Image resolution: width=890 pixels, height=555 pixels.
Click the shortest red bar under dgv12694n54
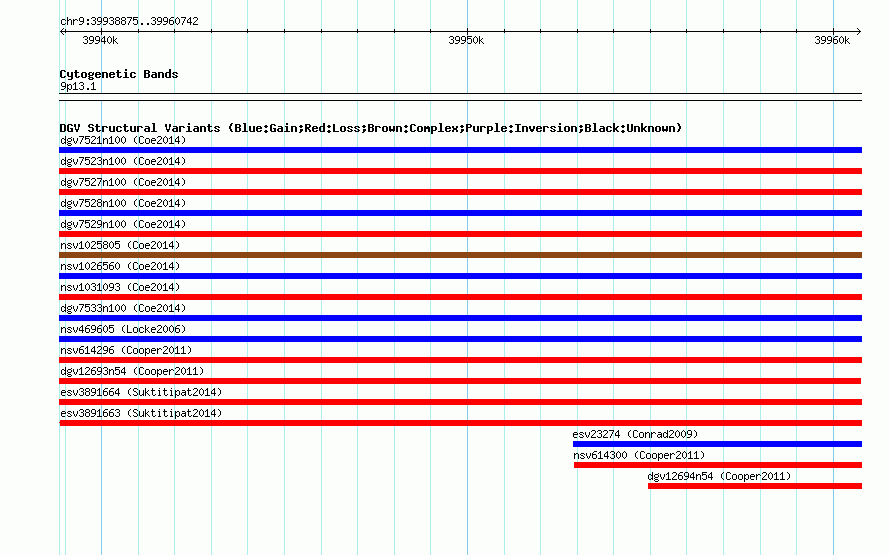(755, 486)
